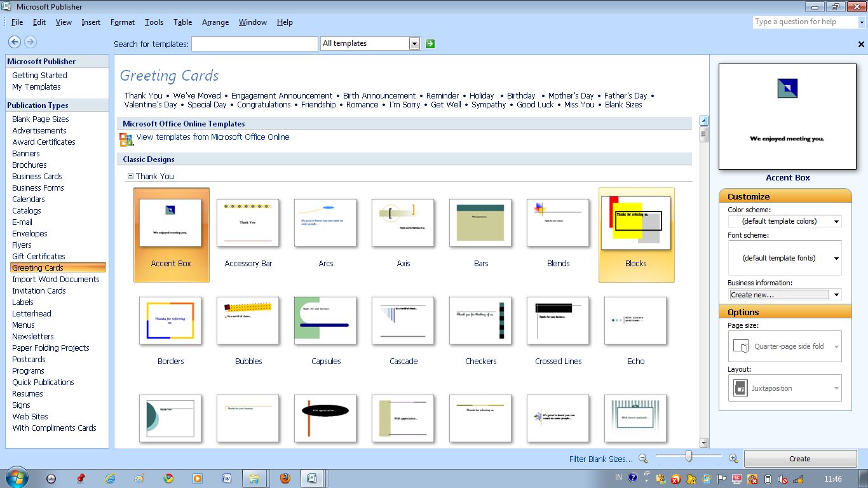Open Firefox from the taskbar
Viewport: 868px width, 488px height.
pyautogui.click(x=285, y=478)
